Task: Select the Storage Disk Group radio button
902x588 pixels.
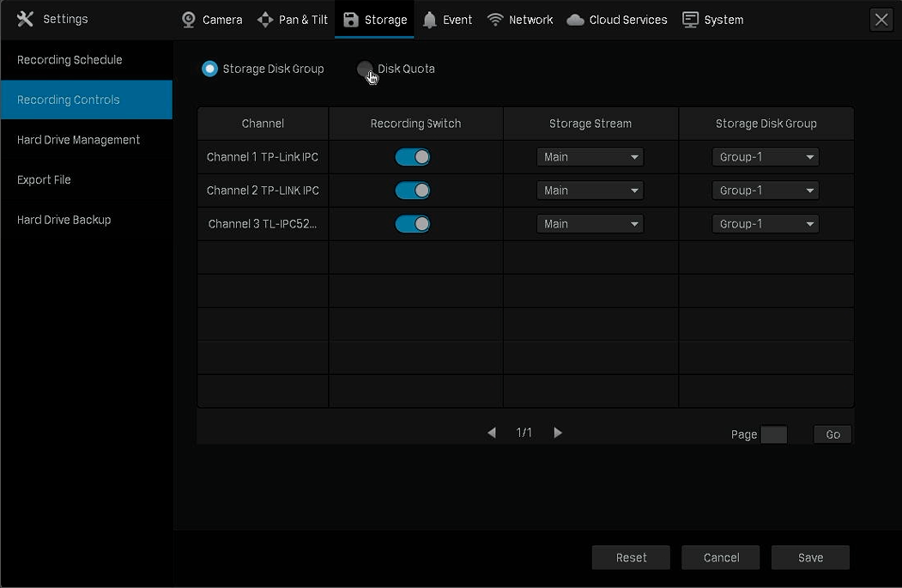Action: 210,69
